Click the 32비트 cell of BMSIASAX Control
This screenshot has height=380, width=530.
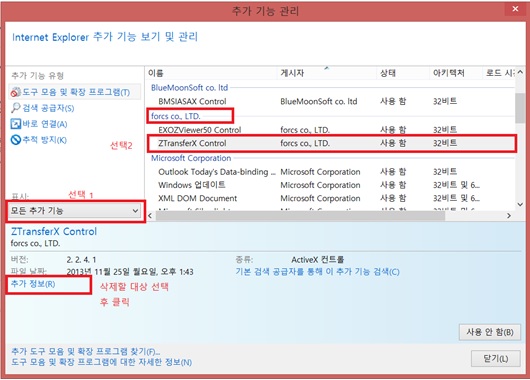coord(445,101)
